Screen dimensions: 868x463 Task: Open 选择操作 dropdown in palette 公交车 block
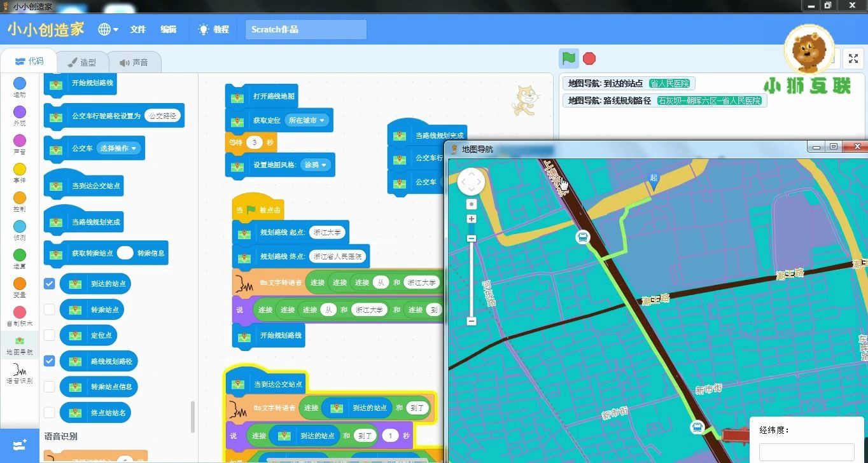click(x=118, y=148)
